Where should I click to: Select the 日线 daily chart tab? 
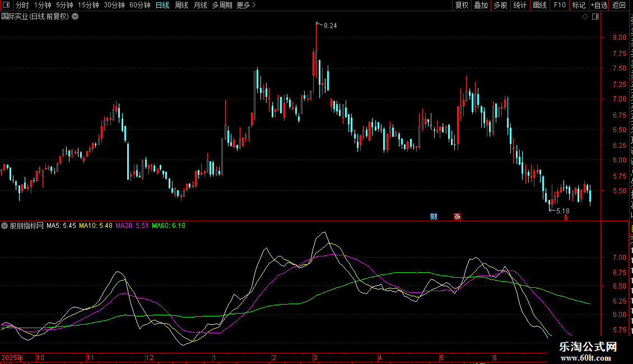[x=162, y=5]
